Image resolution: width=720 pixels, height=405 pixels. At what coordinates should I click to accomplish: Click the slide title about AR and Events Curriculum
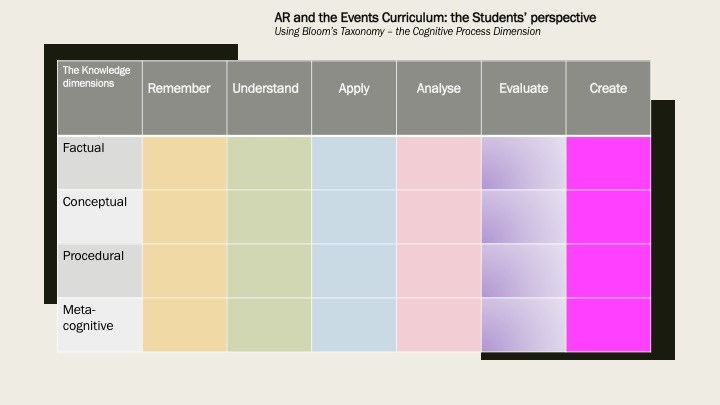pos(435,18)
